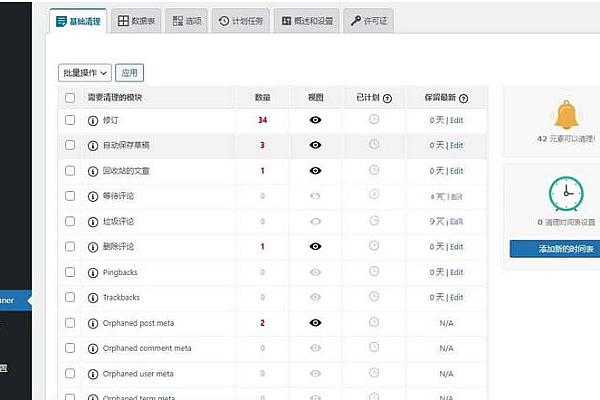Open the 批量操作 dropdown

[x=85, y=73]
